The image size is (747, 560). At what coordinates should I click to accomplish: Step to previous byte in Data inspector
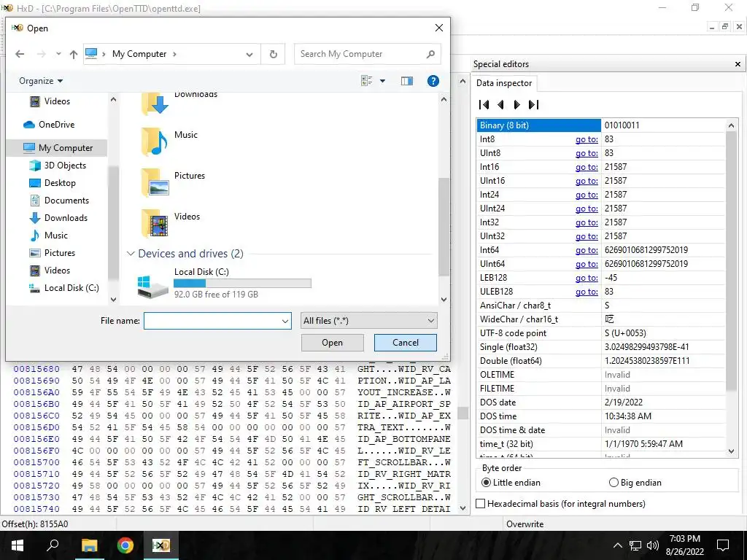(x=500, y=105)
